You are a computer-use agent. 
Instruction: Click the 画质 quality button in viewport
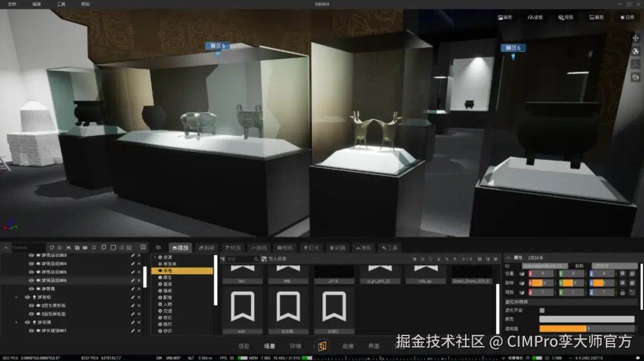click(505, 17)
